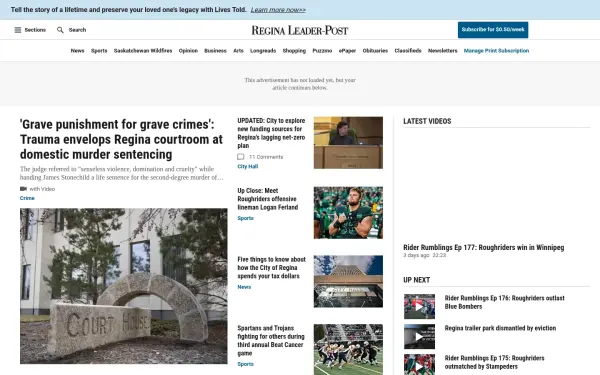Screen dimensions: 600x375
Task: Go to Saskatchewan Wildfires section
Action: [x=143, y=51]
